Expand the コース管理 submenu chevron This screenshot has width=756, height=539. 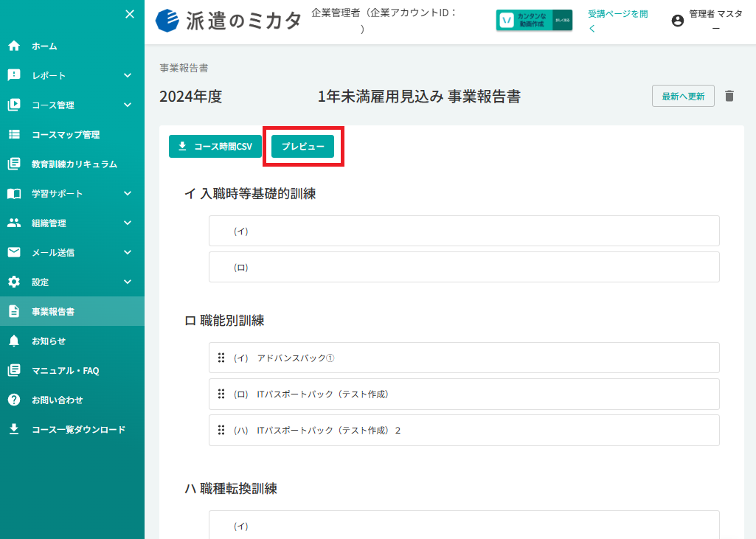click(x=128, y=105)
